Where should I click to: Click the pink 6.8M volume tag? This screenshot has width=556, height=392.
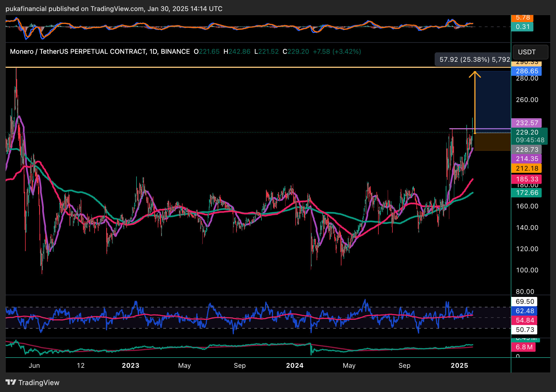tap(523, 347)
